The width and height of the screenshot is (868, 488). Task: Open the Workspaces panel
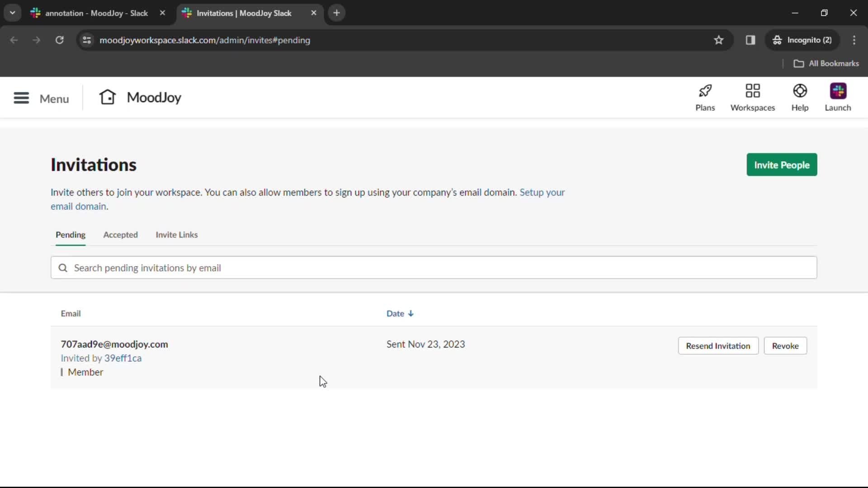[x=752, y=97]
